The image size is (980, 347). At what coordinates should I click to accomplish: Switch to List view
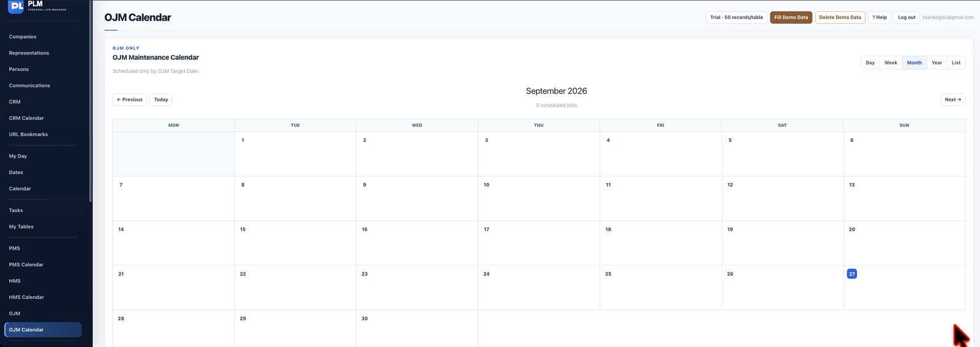coord(956,62)
